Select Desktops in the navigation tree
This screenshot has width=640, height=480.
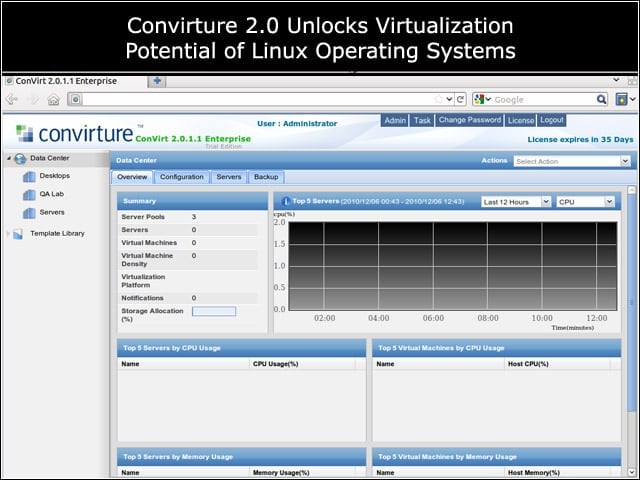55,176
